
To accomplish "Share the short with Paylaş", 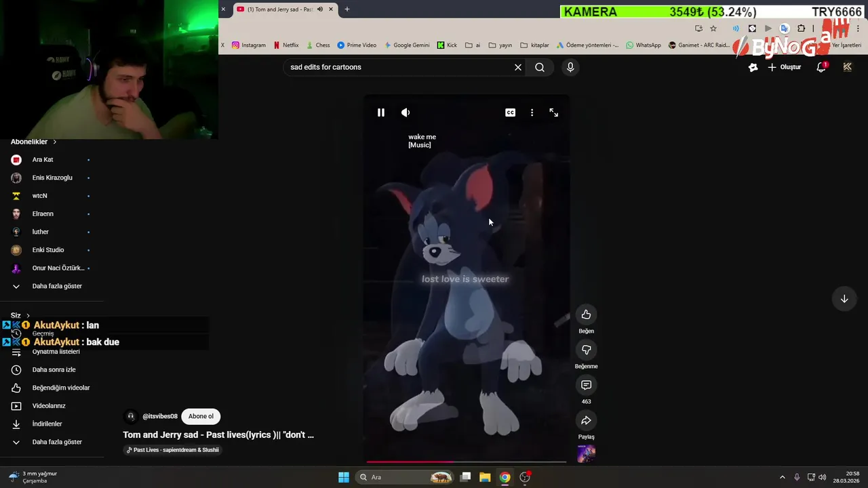I will pos(586,420).
